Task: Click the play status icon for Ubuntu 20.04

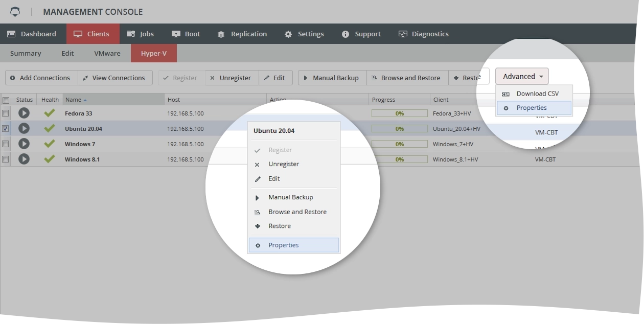Action: [x=24, y=128]
